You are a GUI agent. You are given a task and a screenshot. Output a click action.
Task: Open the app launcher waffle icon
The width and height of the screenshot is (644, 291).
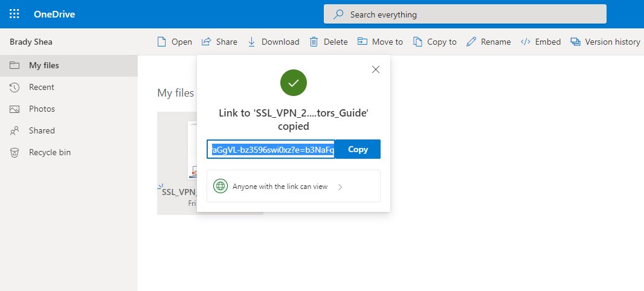[14, 14]
